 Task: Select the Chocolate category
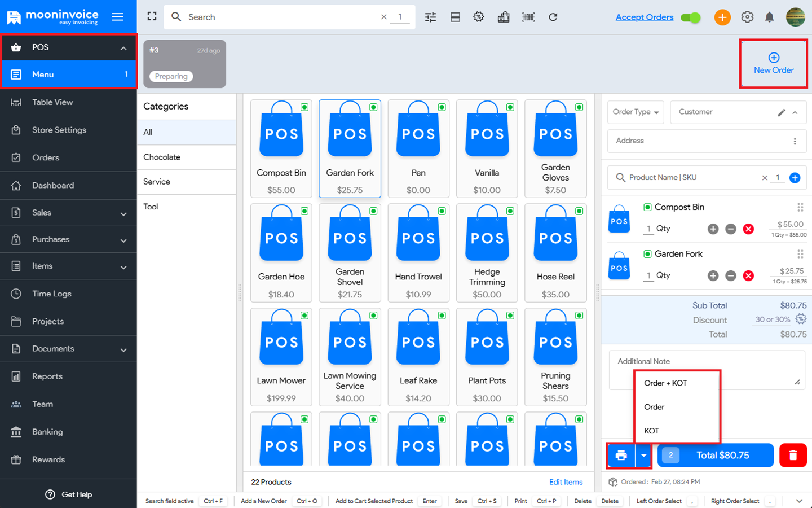tap(162, 157)
